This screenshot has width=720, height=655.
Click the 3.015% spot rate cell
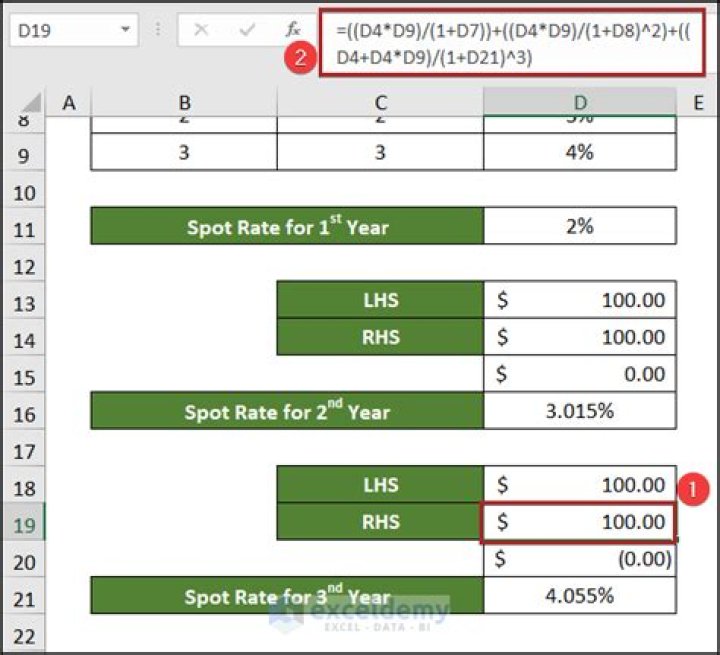(579, 411)
